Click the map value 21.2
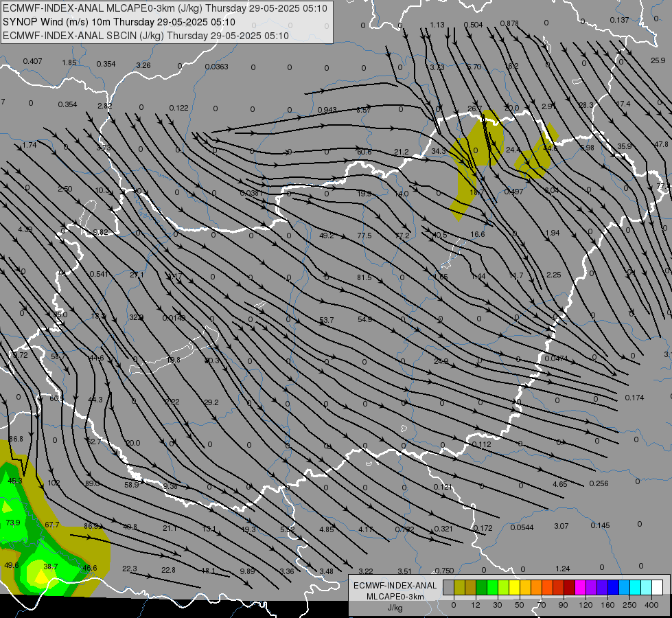This screenshot has height=618, width=672. [402, 152]
